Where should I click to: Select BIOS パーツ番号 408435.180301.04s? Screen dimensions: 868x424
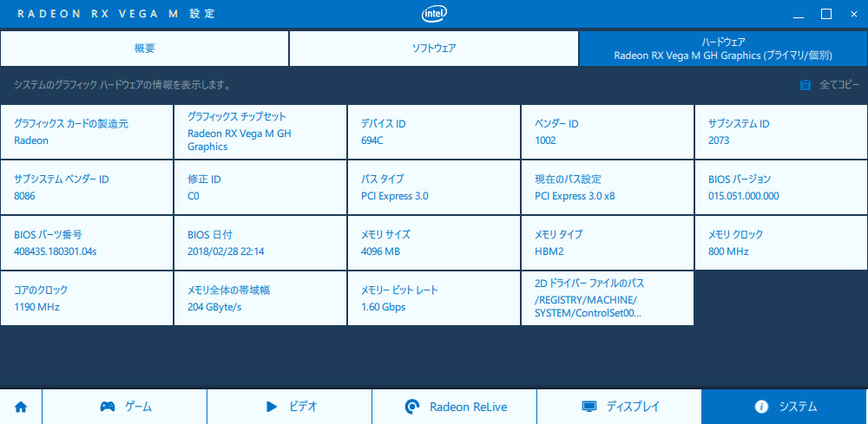(x=56, y=251)
